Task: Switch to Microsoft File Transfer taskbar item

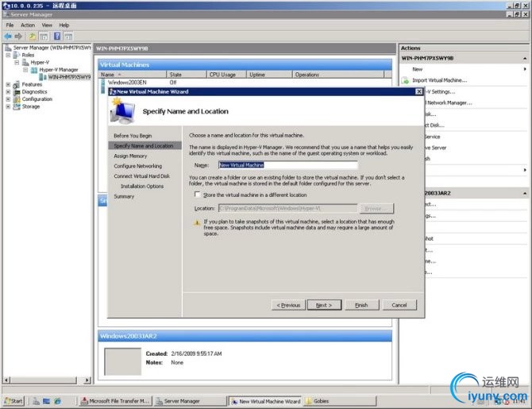Action: coord(115,401)
